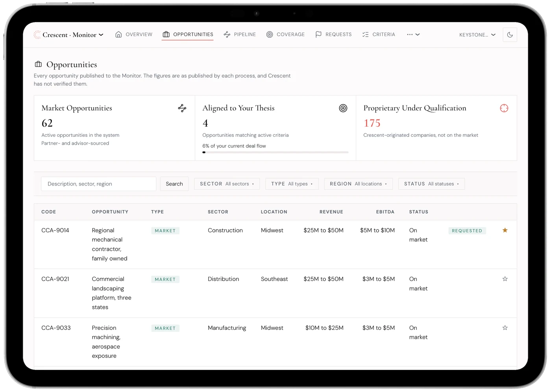Click the Location column header
551x392 pixels.
pyautogui.click(x=274, y=212)
